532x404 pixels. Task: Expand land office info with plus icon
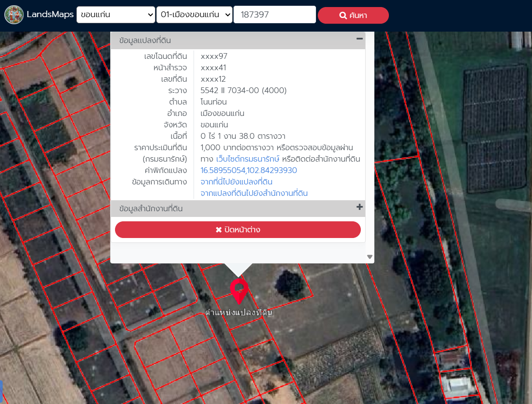[359, 207]
